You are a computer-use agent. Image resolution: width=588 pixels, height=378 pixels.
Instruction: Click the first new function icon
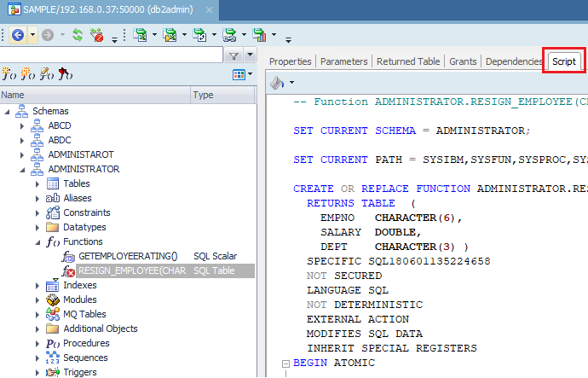(10, 75)
